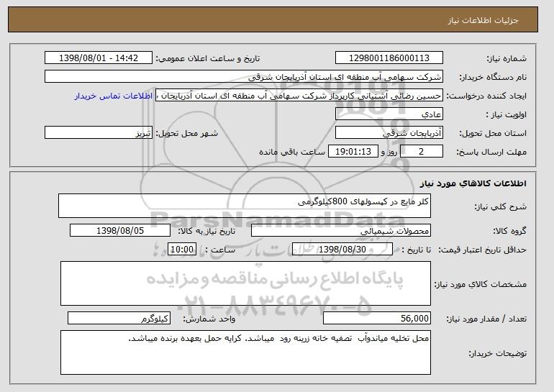Select the empty goods specifications text area
Screen dimensions: 554x392
pyautogui.click(x=245, y=283)
